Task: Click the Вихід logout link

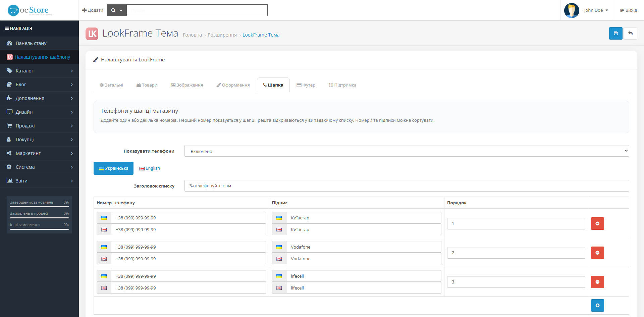Action: pyautogui.click(x=628, y=10)
